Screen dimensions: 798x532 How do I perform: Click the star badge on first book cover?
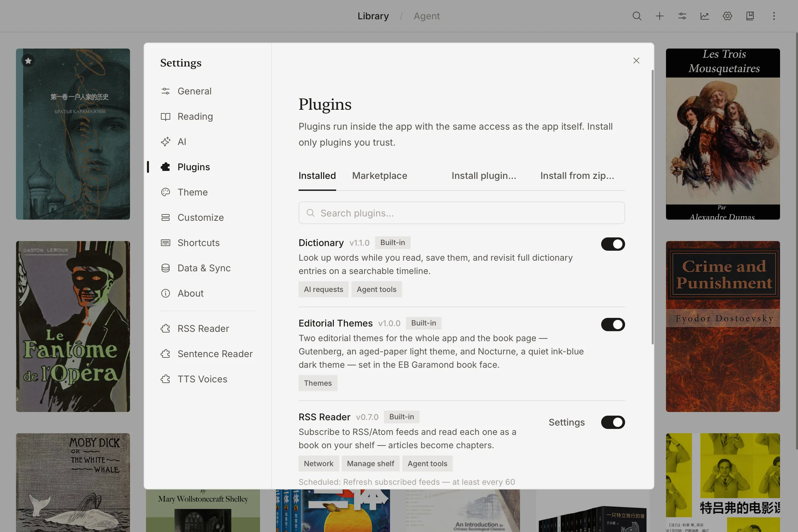(x=28, y=61)
